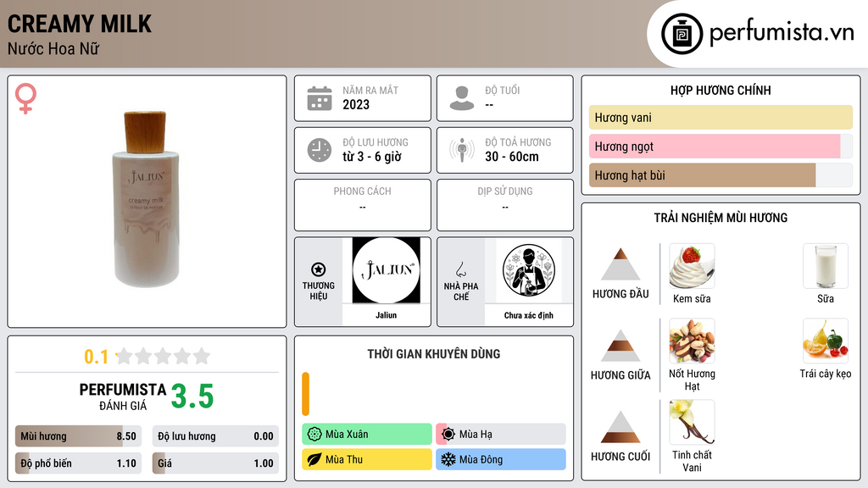Click the Thời gian khuyên dùng heading
The width and height of the screenshot is (868, 488).
[433, 353]
